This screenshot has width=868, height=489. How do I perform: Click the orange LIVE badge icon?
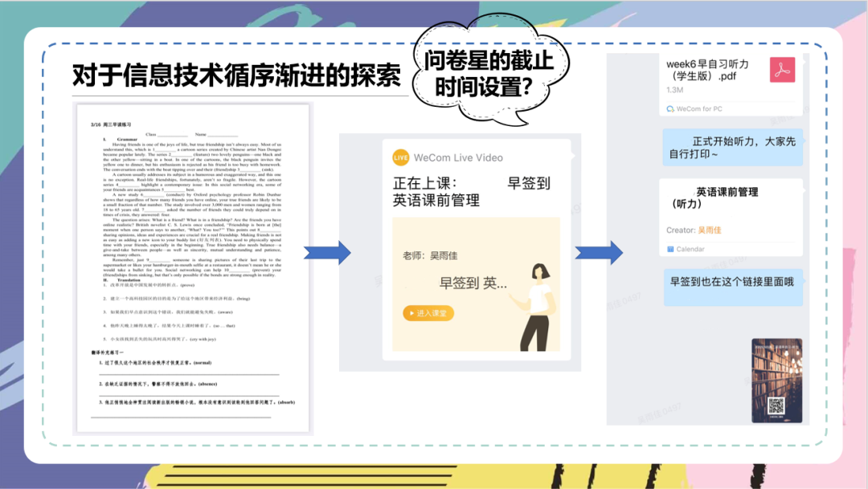(400, 157)
